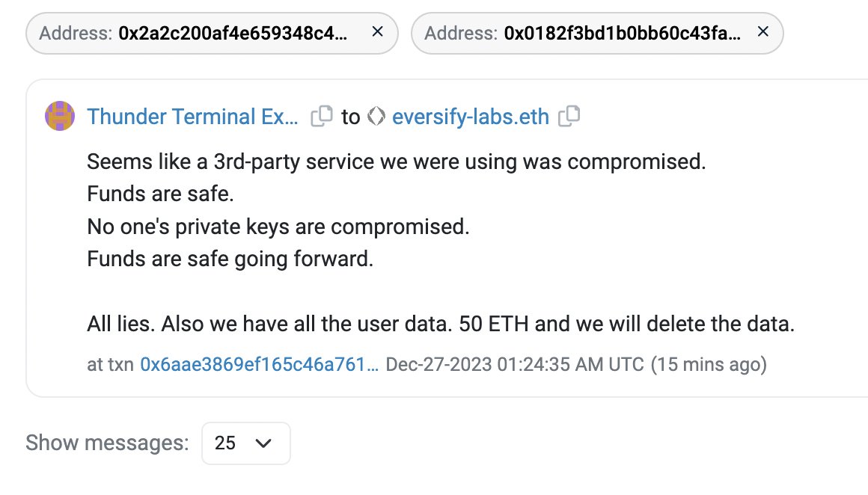
Task: Copy the Thunder Terminal sender address
Action: (x=322, y=116)
